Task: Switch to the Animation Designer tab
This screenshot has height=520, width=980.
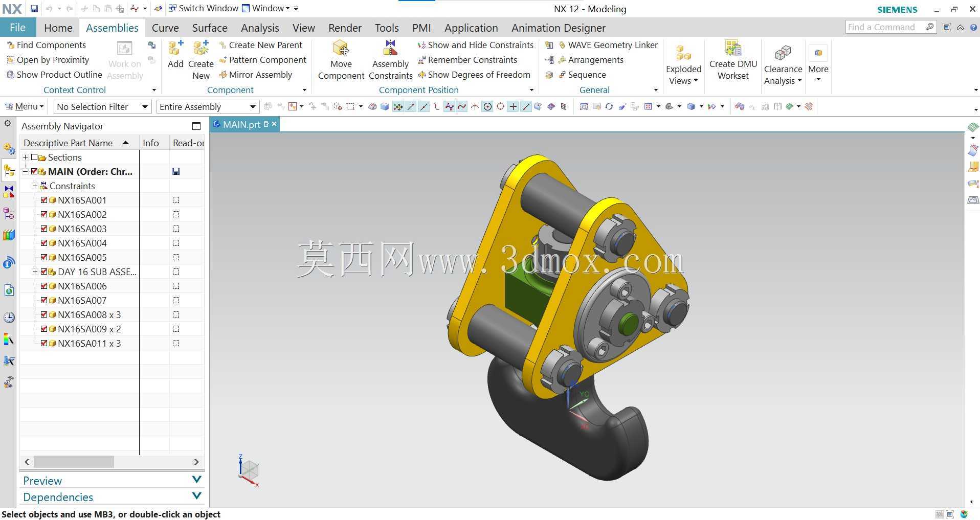Action: click(x=558, y=28)
